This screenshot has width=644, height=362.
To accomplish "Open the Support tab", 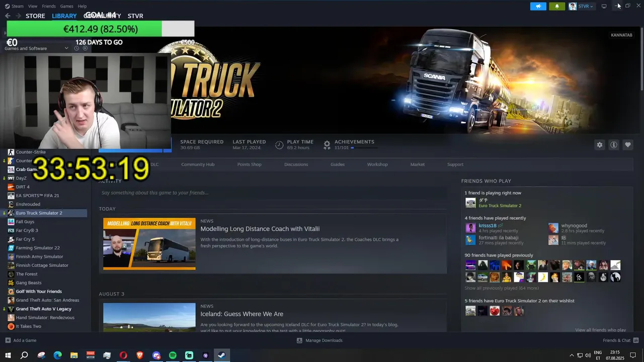I will point(455,164).
